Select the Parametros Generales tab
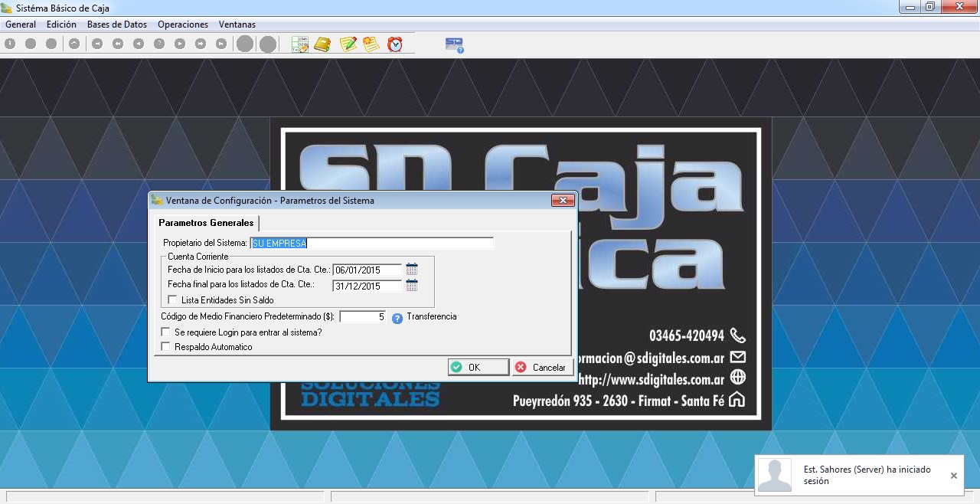 coord(205,223)
